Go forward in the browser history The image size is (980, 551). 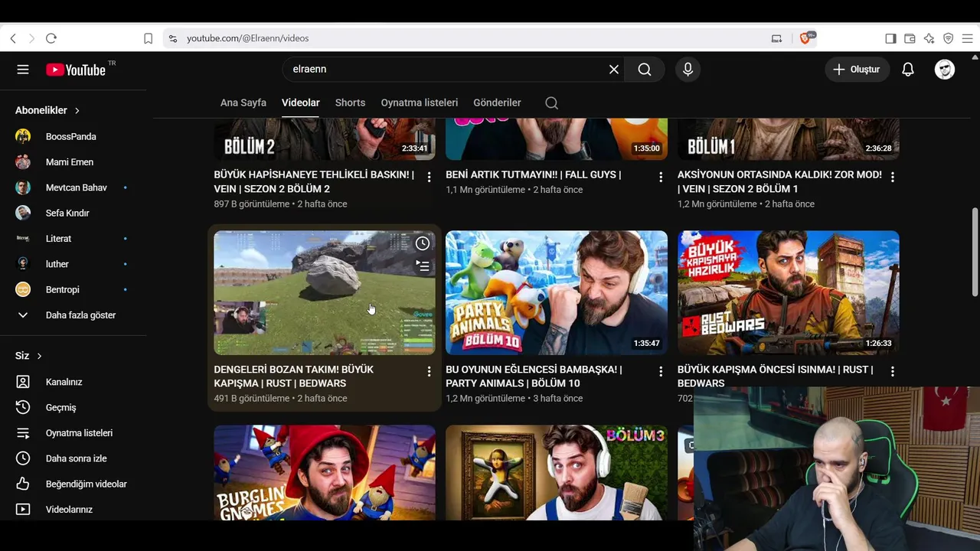pyautogui.click(x=31, y=38)
